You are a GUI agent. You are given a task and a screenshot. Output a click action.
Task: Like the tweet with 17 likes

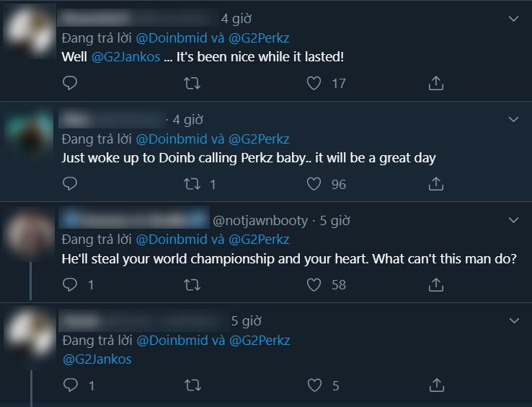[x=314, y=83]
